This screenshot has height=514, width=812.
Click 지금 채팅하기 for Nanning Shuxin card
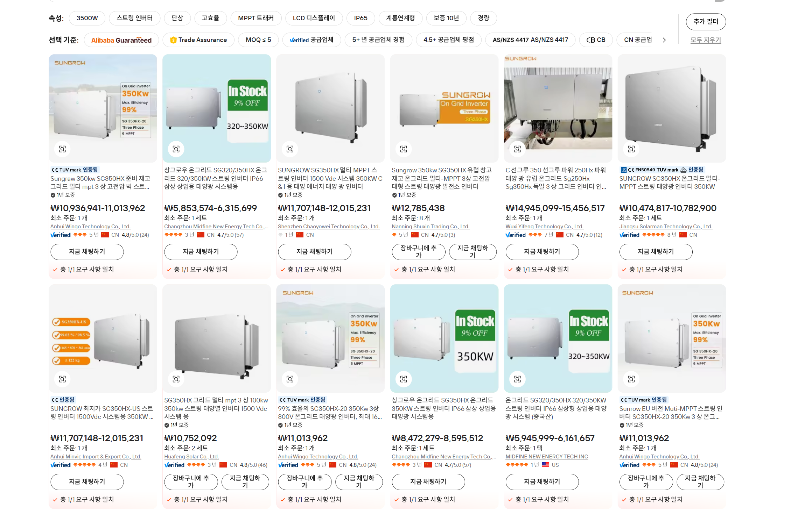click(472, 252)
